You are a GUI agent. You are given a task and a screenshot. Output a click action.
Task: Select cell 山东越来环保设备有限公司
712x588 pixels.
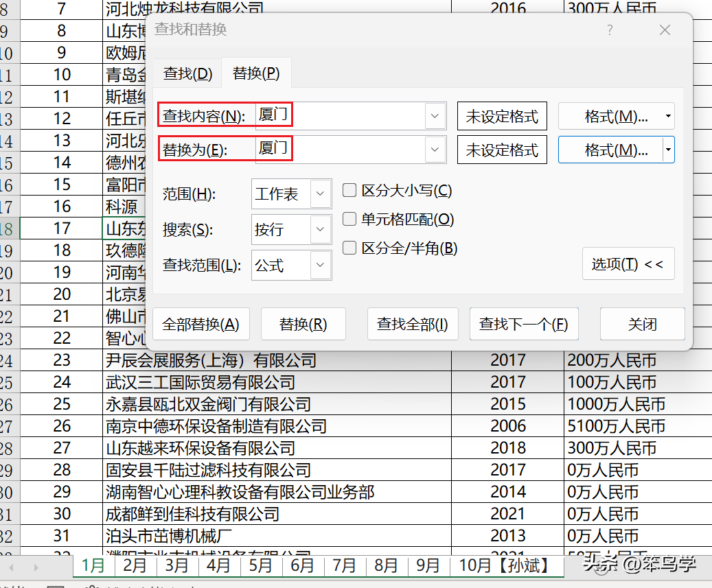[x=277, y=448]
